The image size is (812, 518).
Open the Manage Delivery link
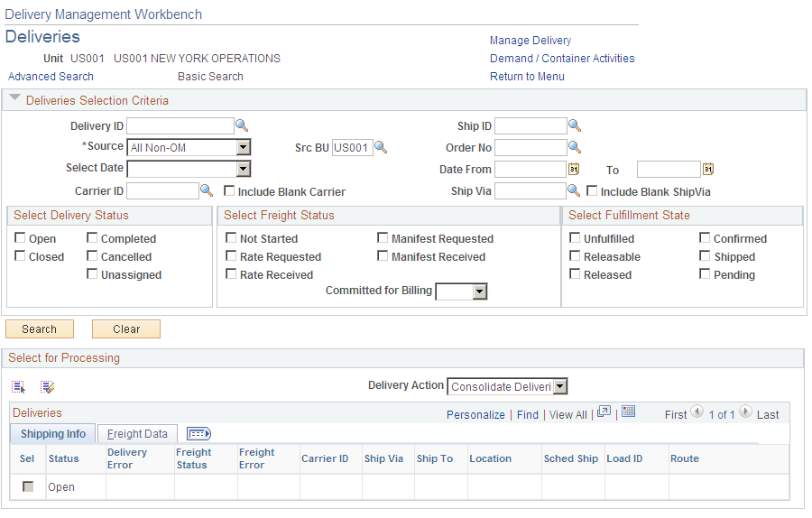(531, 41)
